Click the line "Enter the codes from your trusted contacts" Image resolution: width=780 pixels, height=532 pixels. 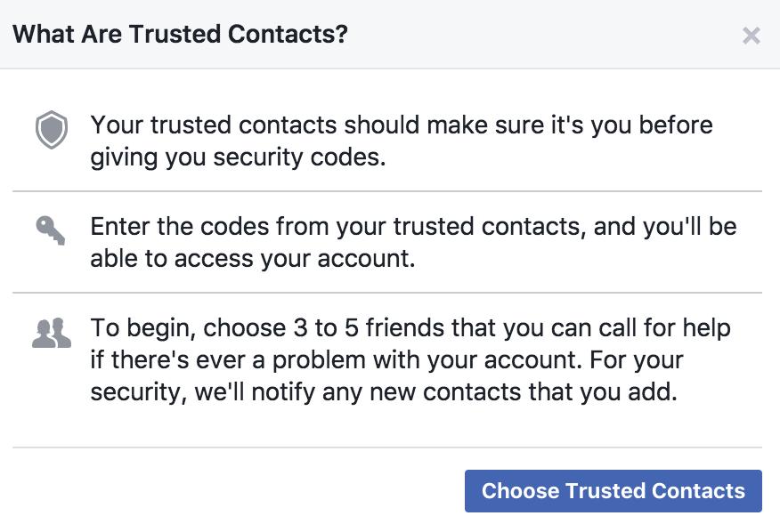[x=412, y=226]
